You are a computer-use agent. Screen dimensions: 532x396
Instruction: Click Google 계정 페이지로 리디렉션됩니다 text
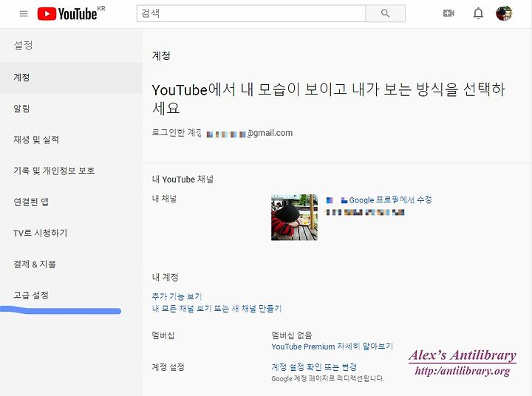click(328, 378)
